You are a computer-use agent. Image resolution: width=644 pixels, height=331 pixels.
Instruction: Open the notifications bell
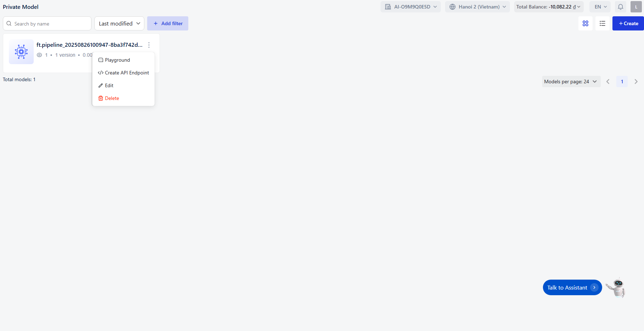pos(620,7)
